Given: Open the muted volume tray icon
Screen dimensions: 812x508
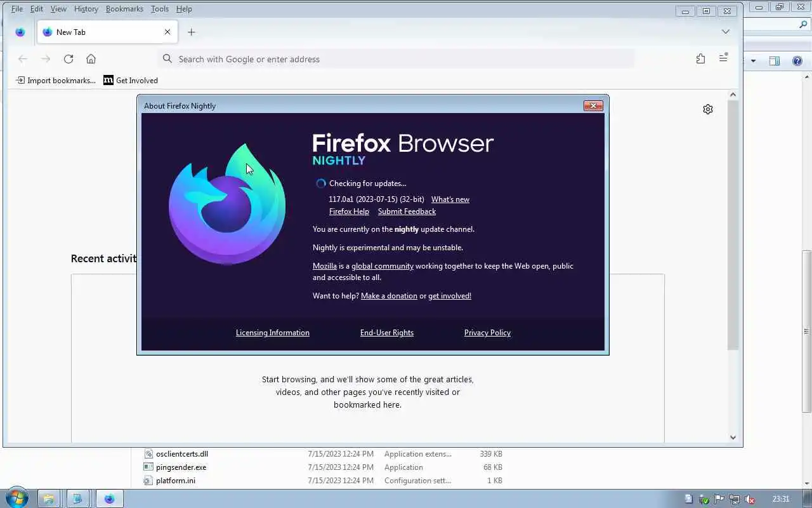Looking at the screenshot, I should click(750, 499).
